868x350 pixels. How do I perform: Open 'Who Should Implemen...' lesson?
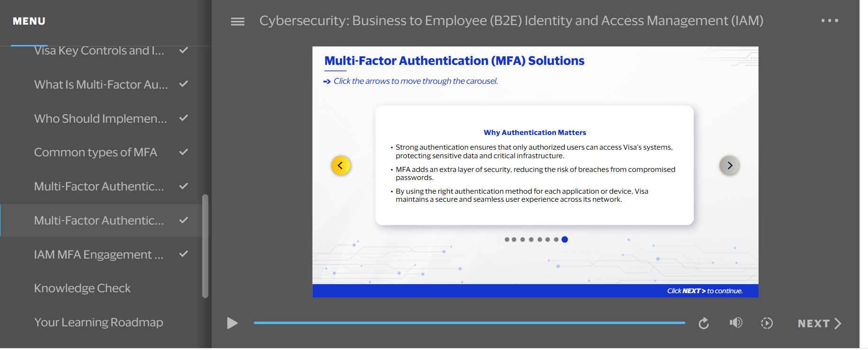(106, 118)
